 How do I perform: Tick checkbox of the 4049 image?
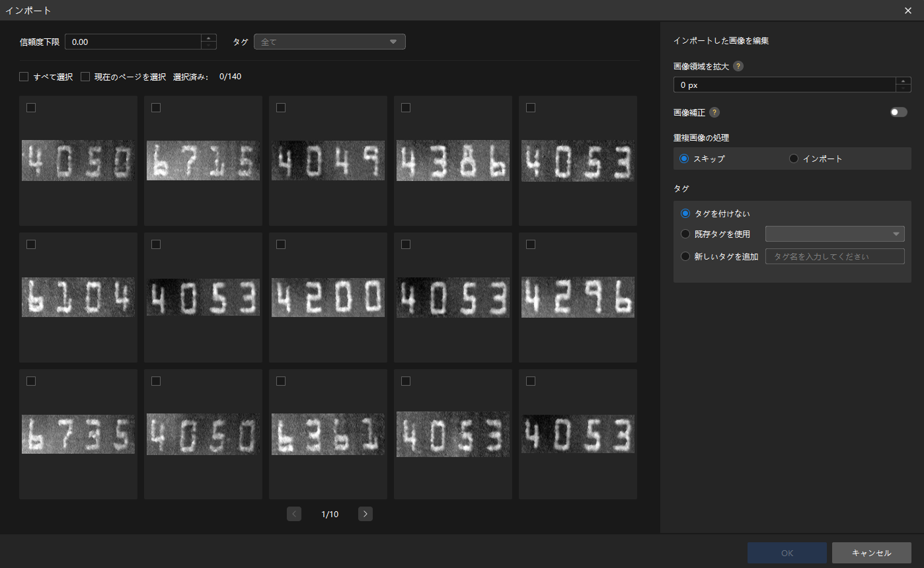[x=281, y=108]
